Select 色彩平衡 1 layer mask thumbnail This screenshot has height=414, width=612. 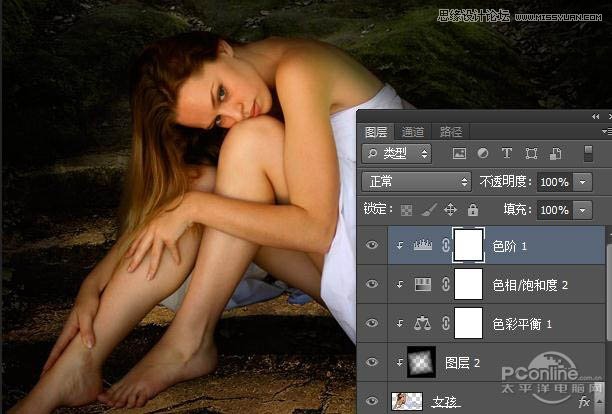tap(468, 323)
